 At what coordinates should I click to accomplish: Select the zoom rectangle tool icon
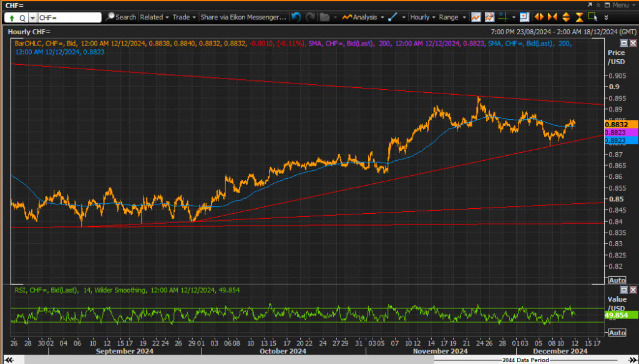pyautogui.click(x=593, y=17)
